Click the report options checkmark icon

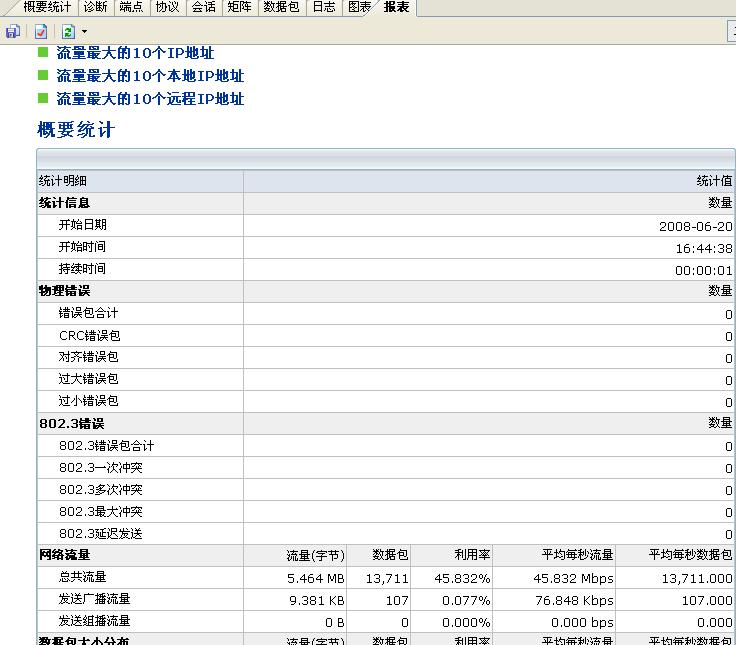(41, 31)
